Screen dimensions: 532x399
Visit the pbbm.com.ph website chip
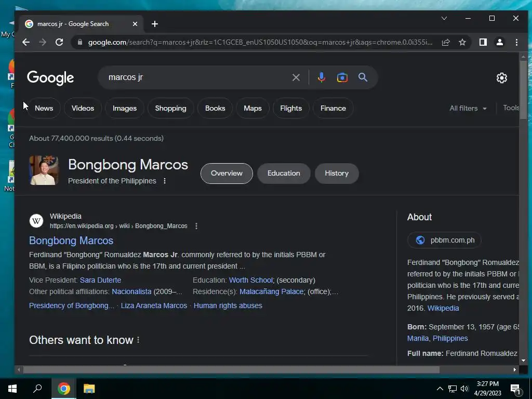click(x=445, y=240)
